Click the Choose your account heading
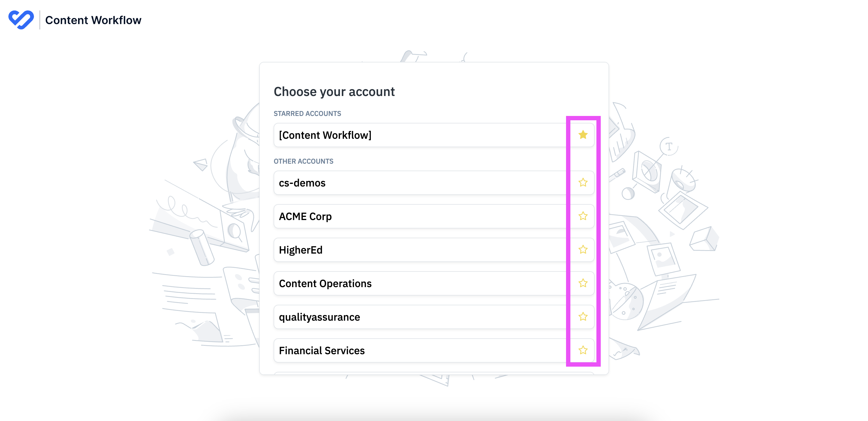The height and width of the screenshot is (421, 868). [x=334, y=91]
